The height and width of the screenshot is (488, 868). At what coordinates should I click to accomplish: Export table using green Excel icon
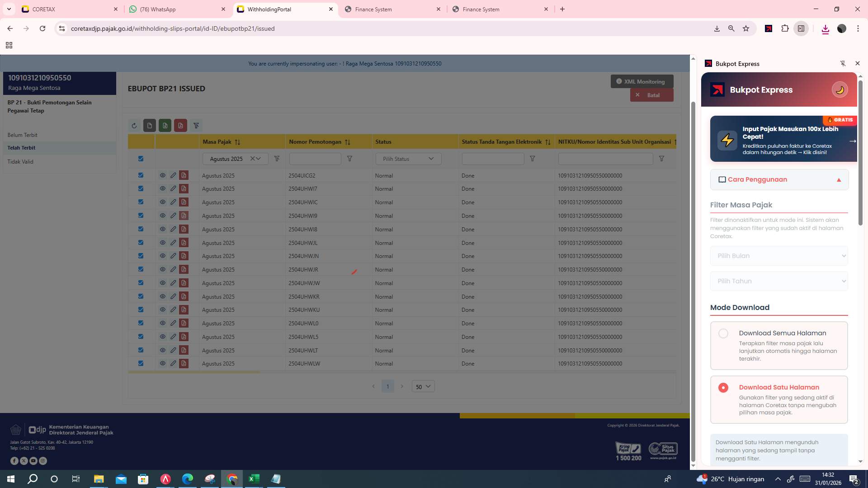[x=165, y=126]
